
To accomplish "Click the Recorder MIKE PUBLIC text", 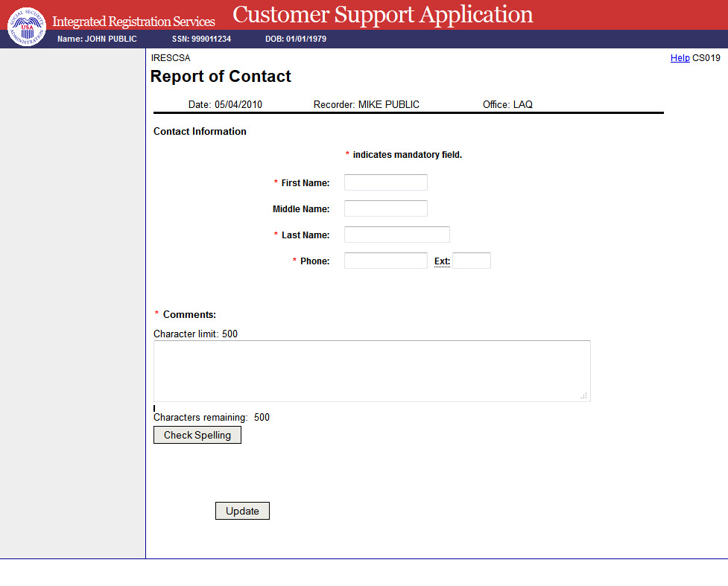I will 366,105.
